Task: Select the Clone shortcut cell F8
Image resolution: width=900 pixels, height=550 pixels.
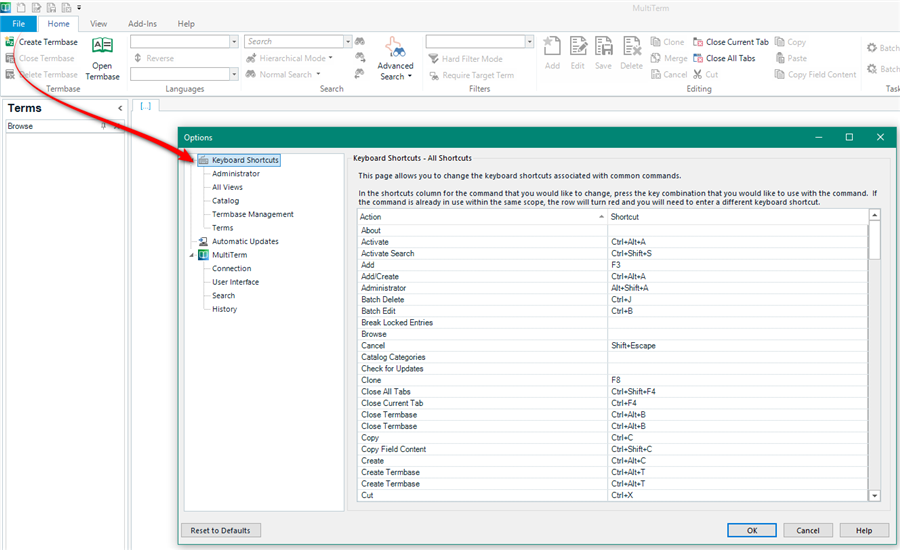Action: tap(738, 380)
